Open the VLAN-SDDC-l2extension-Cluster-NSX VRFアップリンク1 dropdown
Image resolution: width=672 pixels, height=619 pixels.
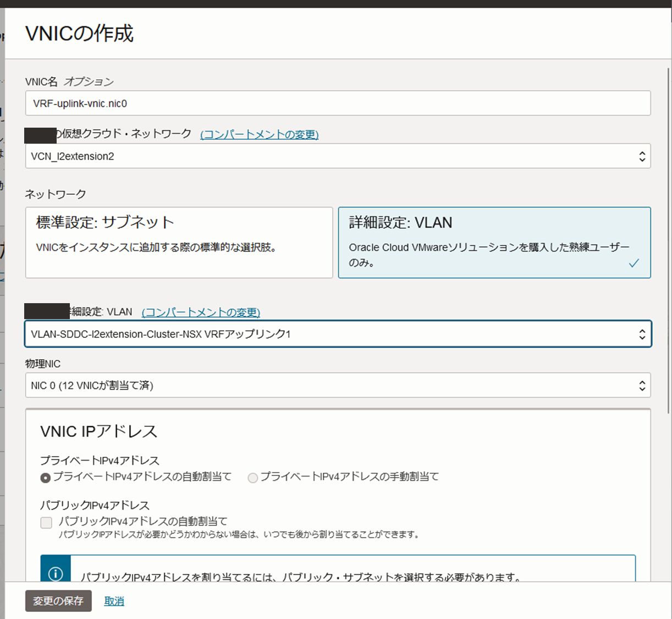(338, 334)
